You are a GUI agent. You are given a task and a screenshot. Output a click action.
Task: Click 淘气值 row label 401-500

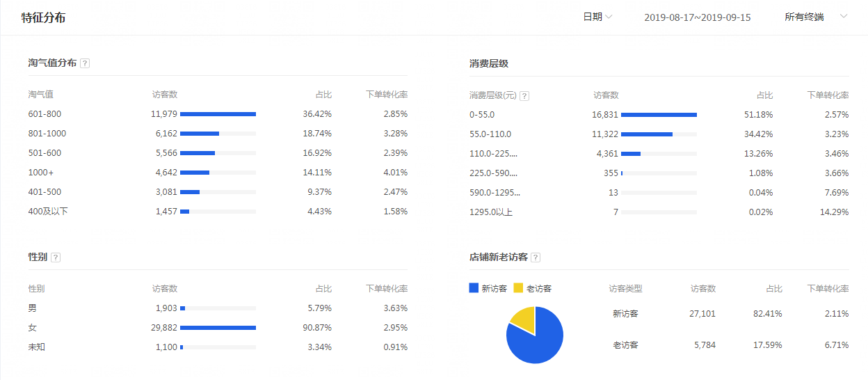[45, 192]
